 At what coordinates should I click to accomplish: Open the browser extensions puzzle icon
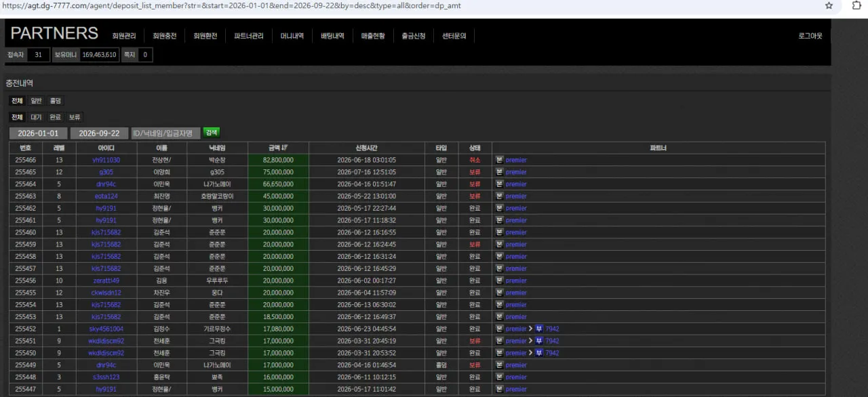pos(856,5)
